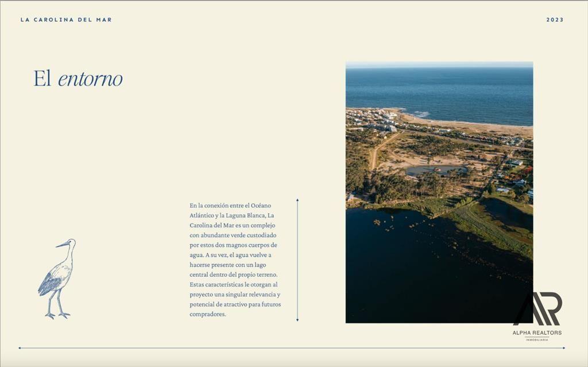
Task: Click the left end of bottom divider line
Action: tap(20, 348)
